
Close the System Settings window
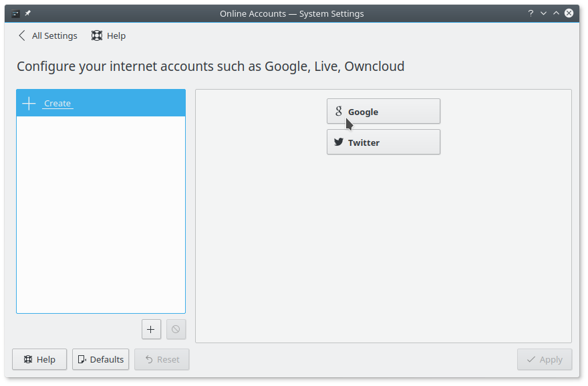point(569,13)
